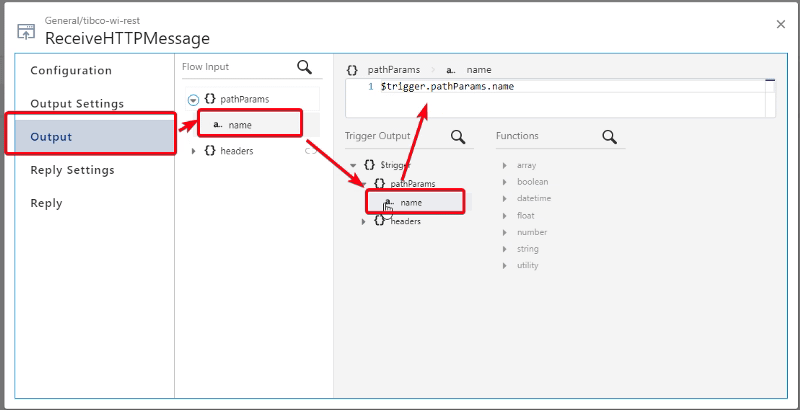Image resolution: width=800 pixels, height=410 pixels.
Task: Expand headers in Flow Input tree
Action: tap(194, 151)
